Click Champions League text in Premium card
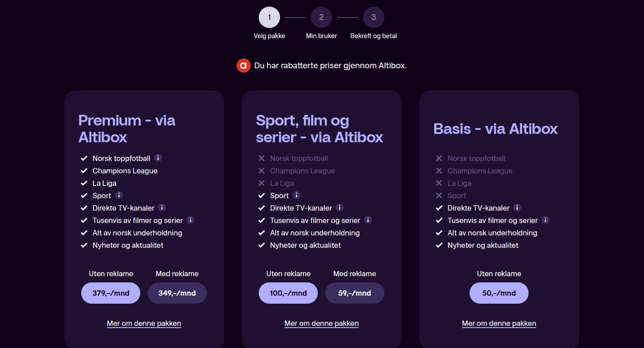 [x=125, y=171]
